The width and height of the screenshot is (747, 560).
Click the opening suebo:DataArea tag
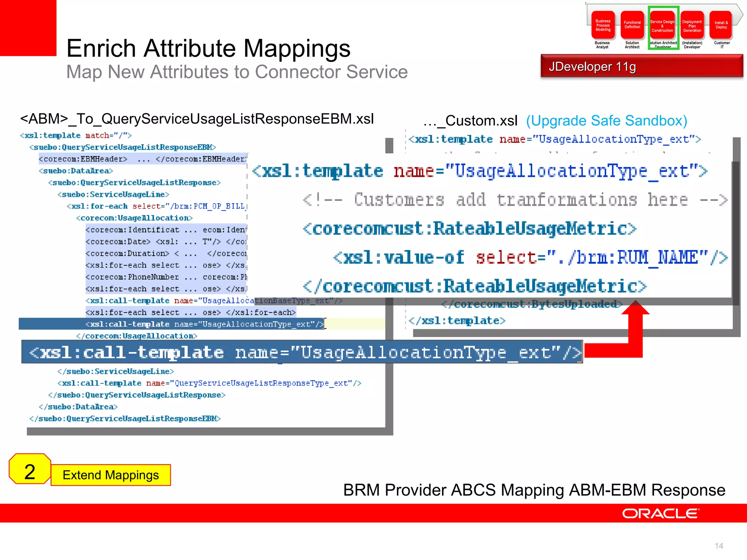tap(76, 171)
